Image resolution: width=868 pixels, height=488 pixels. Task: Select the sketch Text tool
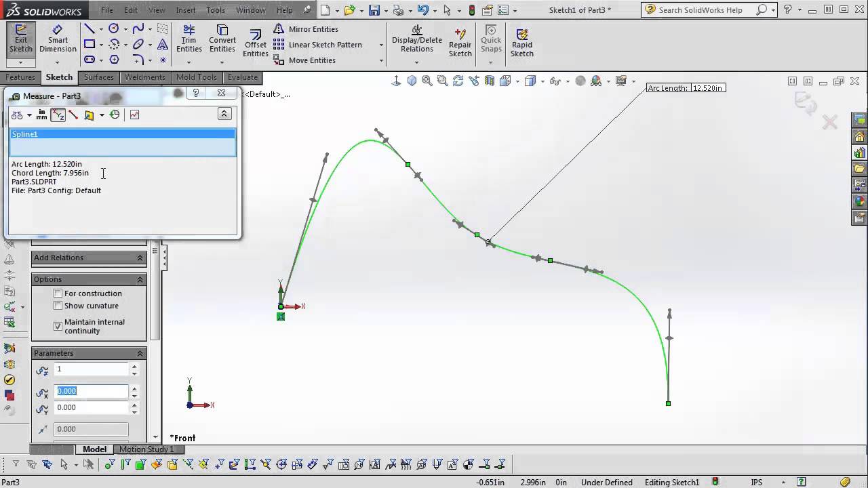163,44
